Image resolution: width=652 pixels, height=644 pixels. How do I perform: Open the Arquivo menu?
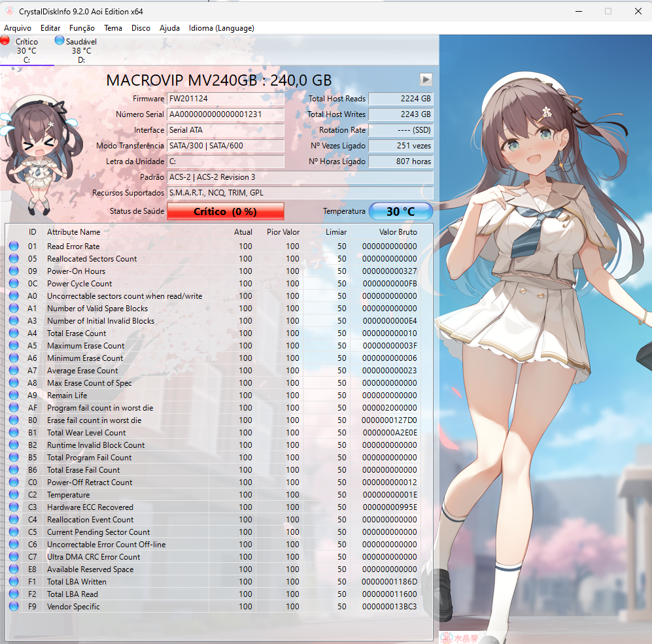18,28
